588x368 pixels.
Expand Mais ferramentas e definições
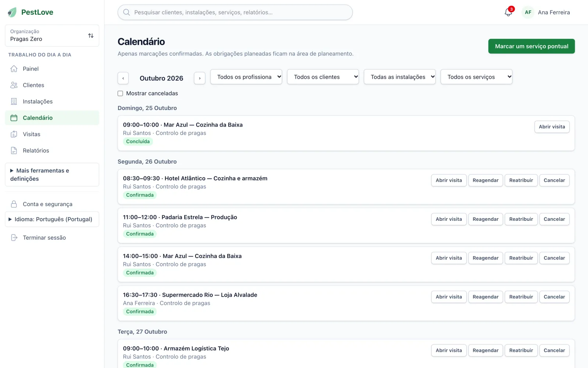click(x=52, y=175)
